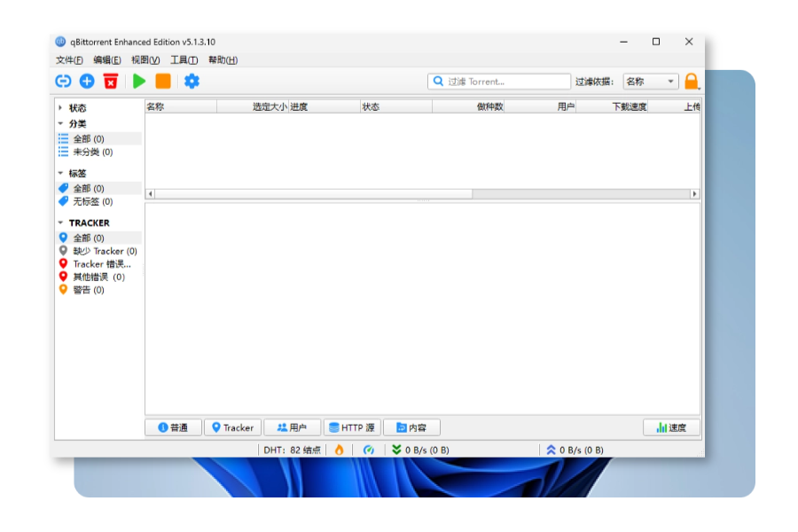The height and width of the screenshot is (532, 798).
Task: Select 警告 (0) filter
Action: (99, 290)
